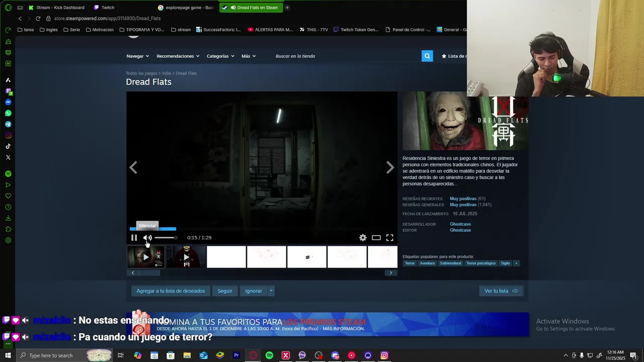Open the Aventura tag
Viewport: 644px width, 362px height.
pos(427,263)
